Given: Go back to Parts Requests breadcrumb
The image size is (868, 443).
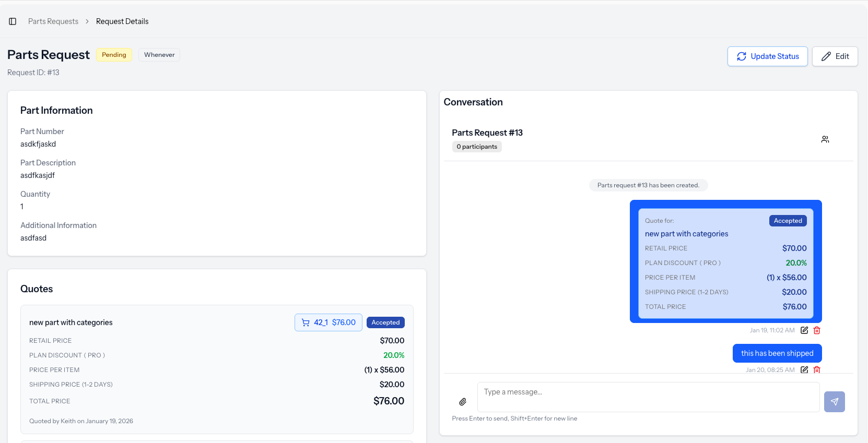Looking at the screenshot, I should tap(53, 21).
